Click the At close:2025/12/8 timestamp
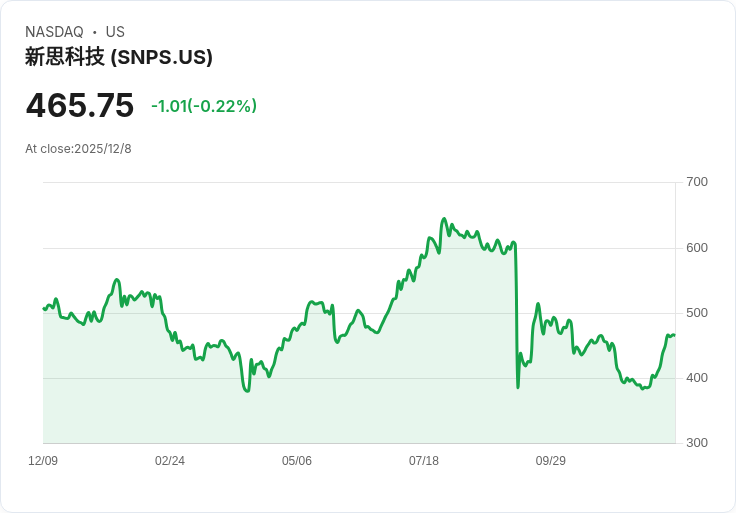 (x=78, y=149)
